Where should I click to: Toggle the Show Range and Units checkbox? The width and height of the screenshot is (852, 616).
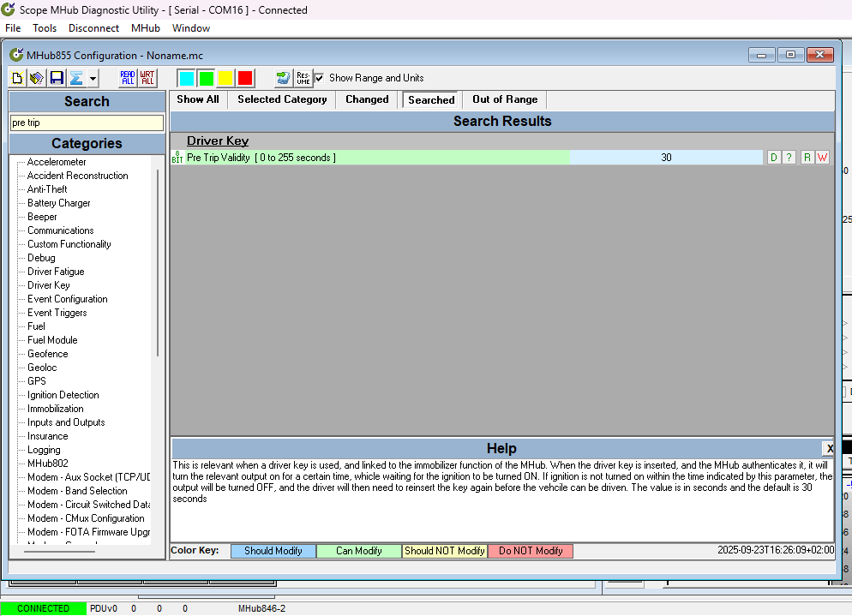tap(320, 78)
